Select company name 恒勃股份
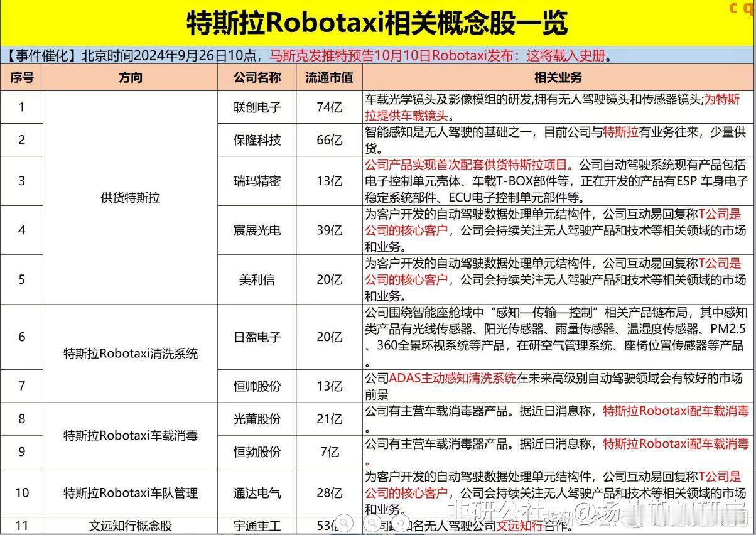Image resolution: width=756 pixels, height=535 pixels. point(257,451)
